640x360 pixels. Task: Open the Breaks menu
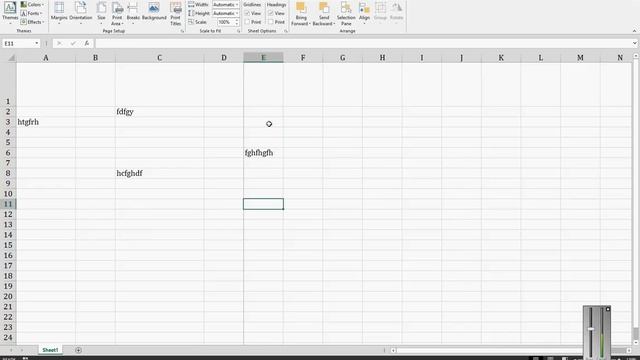pos(133,12)
